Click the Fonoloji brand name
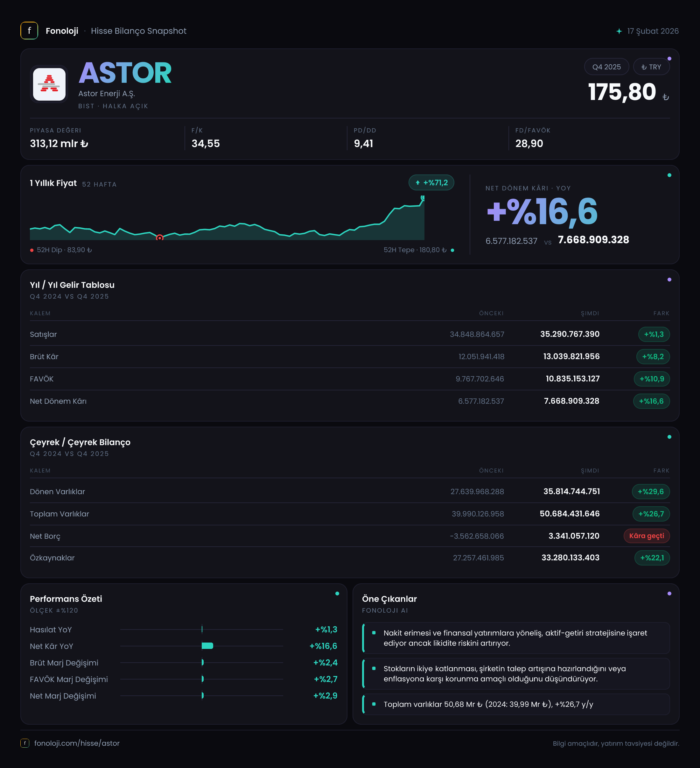The width and height of the screenshot is (700, 768). [x=62, y=31]
